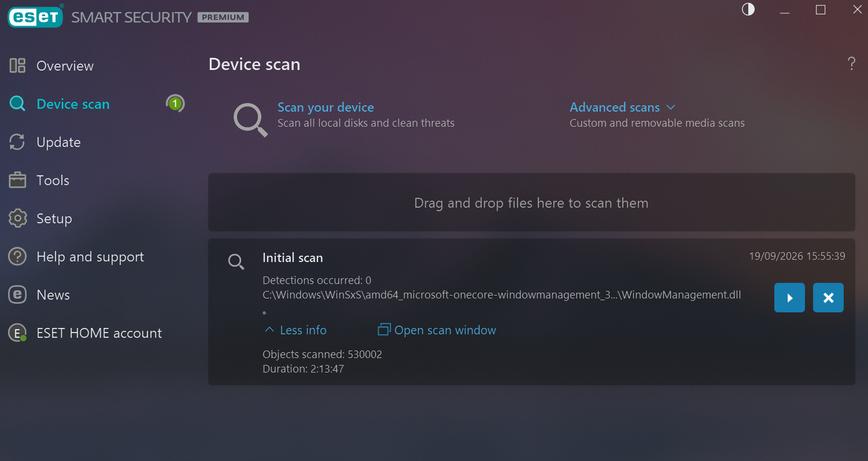The image size is (868, 461).
Task: Click the Initial scan title
Action: [x=293, y=258]
